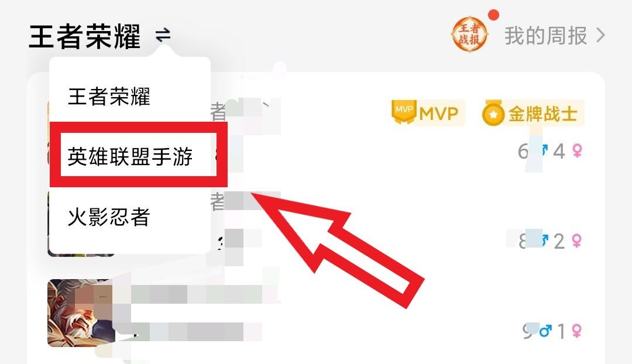Tap male icon in third row
The image size is (632, 364).
pos(545,331)
